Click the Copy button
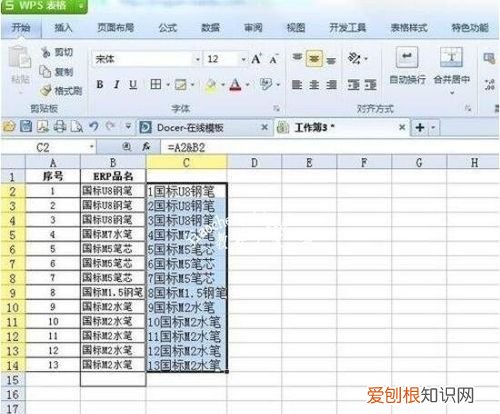 [x=56, y=72]
